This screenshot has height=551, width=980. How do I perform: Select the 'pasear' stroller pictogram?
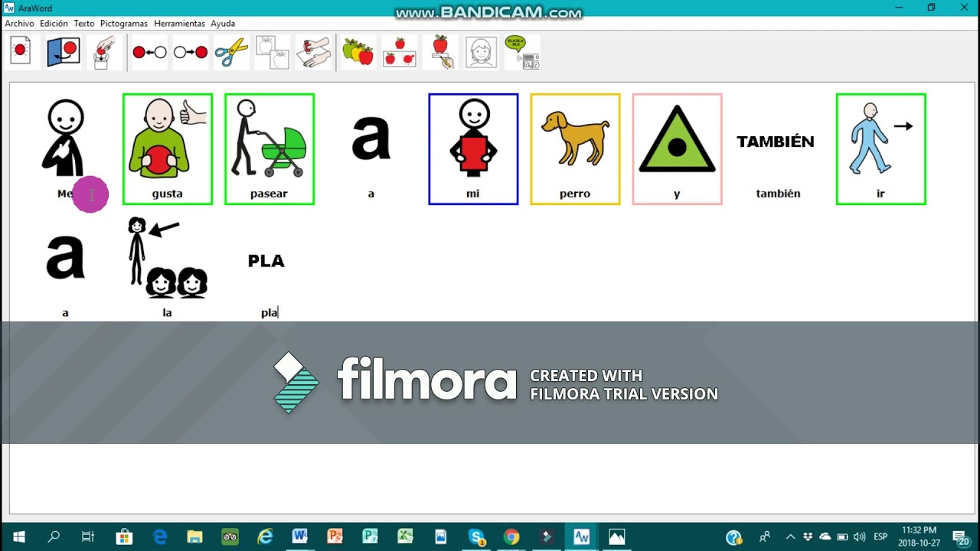269,149
